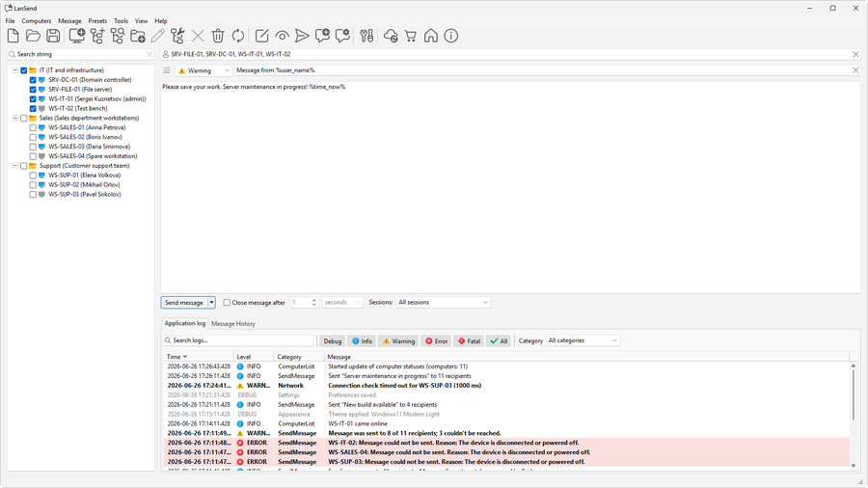Click the X delete icon in toolbar
Image resolution: width=868 pixels, height=488 pixels.
coord(198,36)
